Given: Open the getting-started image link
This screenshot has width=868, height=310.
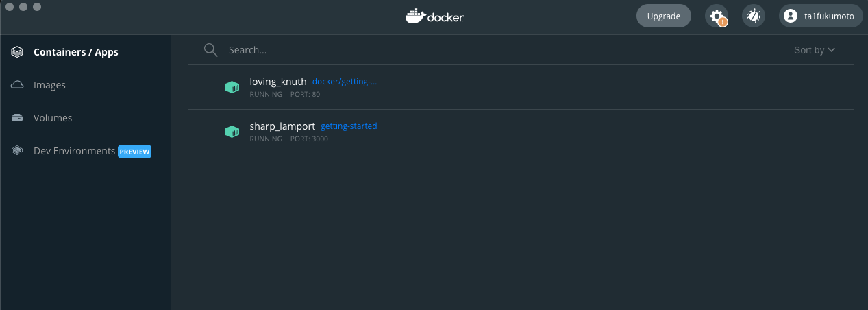Looking at the screenshot, I should pos(349,126).
